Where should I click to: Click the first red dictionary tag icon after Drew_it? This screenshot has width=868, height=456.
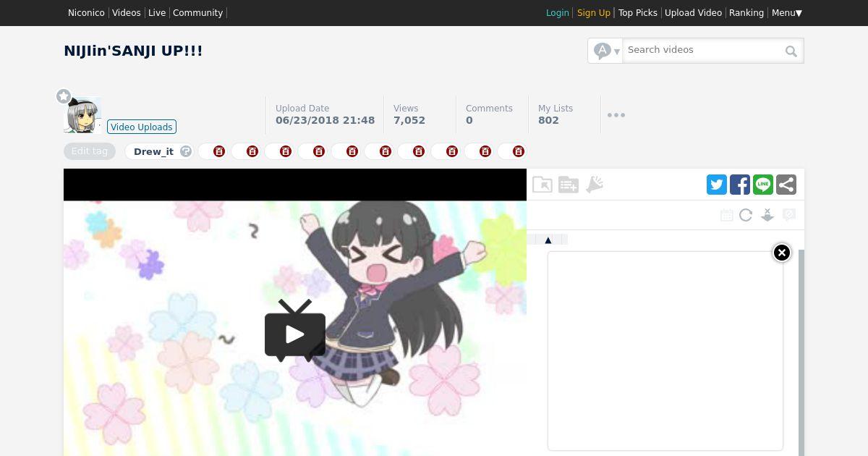pyautogui.click(x=219, y=151)
